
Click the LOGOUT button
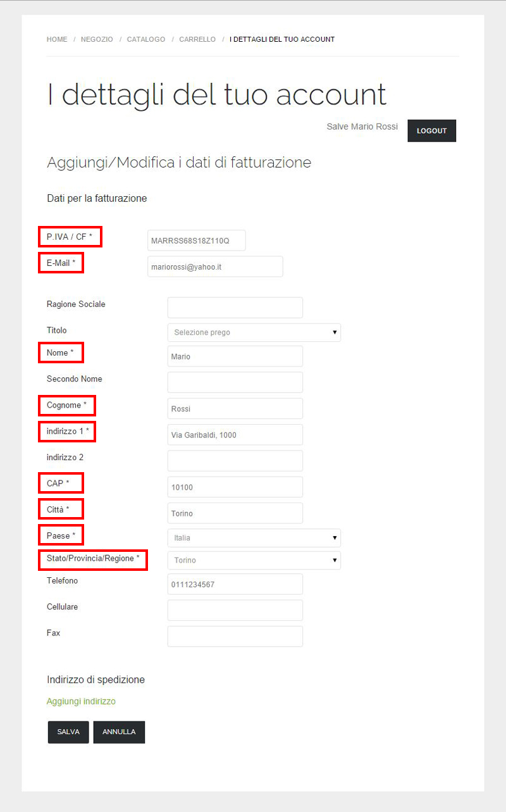coord(432,131)
